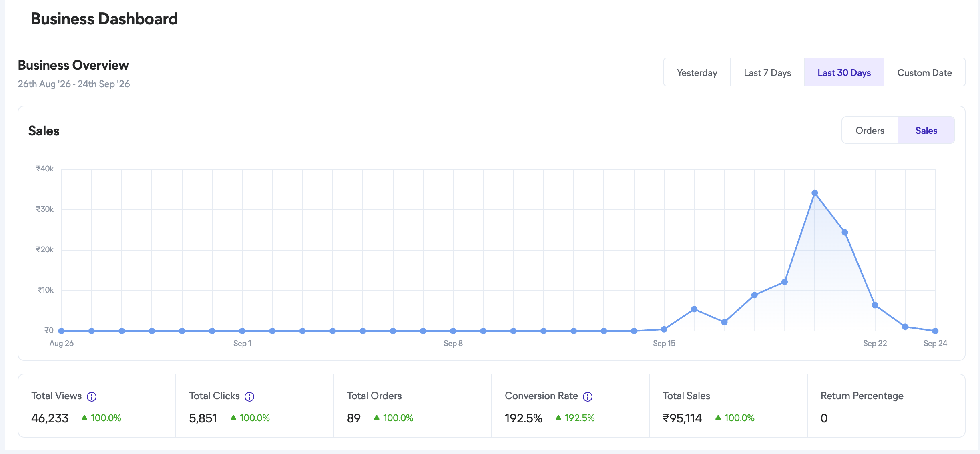Open the Total Clicks info icon

(249, 396)
